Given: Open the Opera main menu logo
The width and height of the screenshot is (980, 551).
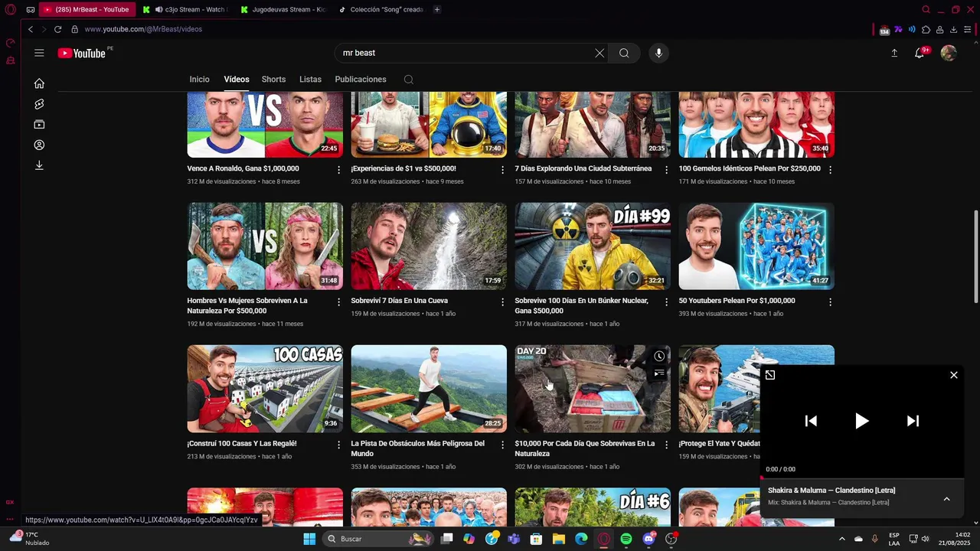Looking at the screenshot, I should click(x=11, y=10).
